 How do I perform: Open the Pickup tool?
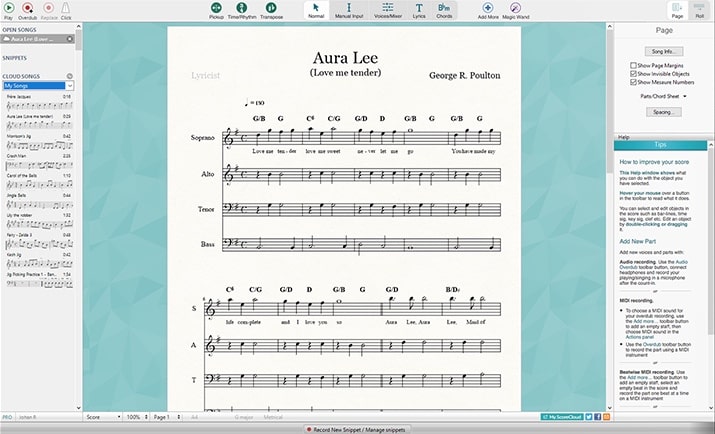(x=216, y=10)
